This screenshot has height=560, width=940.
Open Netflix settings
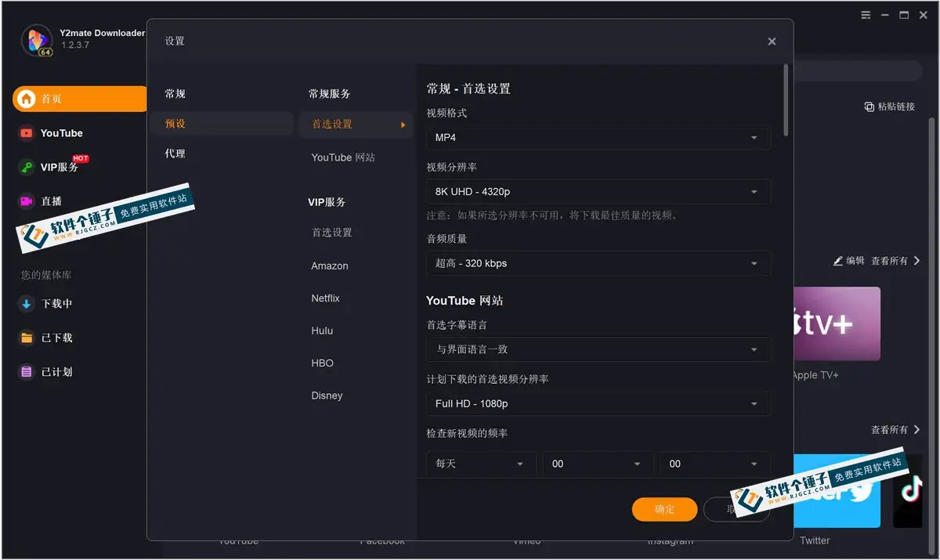coord(326,298)
